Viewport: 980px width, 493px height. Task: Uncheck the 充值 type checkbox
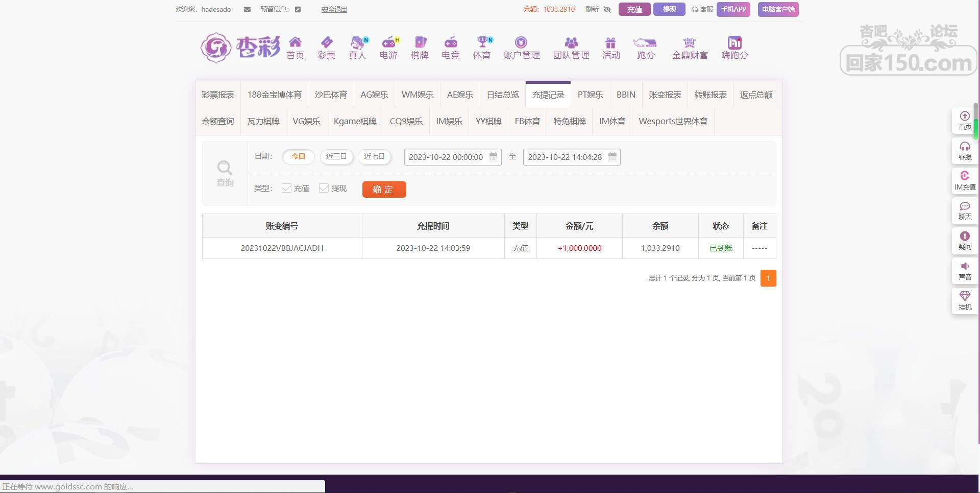click(286, 188)
